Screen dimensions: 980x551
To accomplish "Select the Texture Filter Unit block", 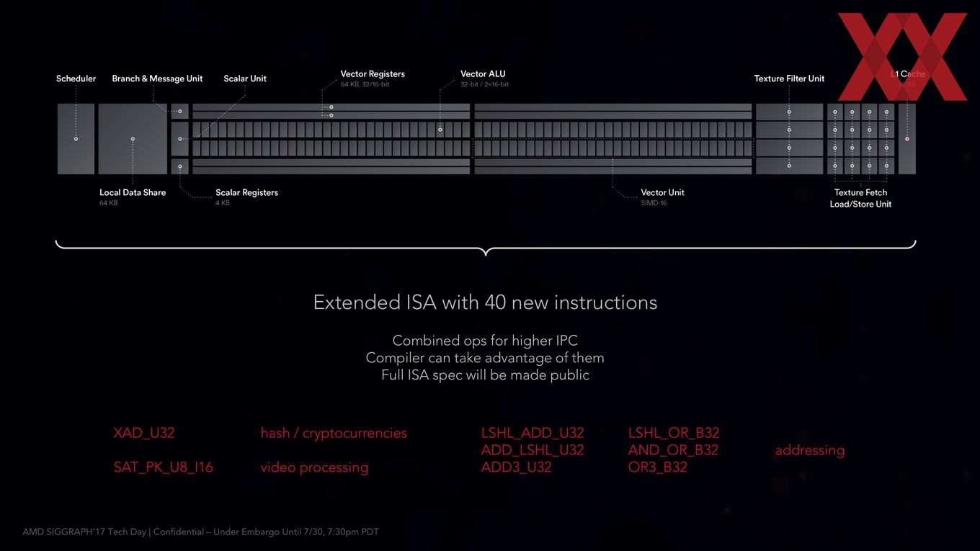I will coord(789,139).
